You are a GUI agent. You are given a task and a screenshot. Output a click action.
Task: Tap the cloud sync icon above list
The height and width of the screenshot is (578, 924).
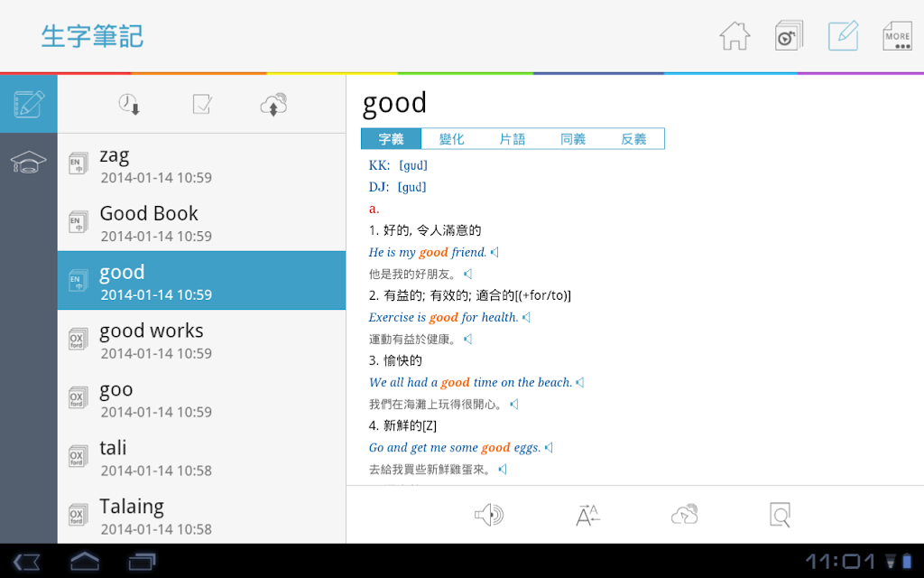point(273,105)
